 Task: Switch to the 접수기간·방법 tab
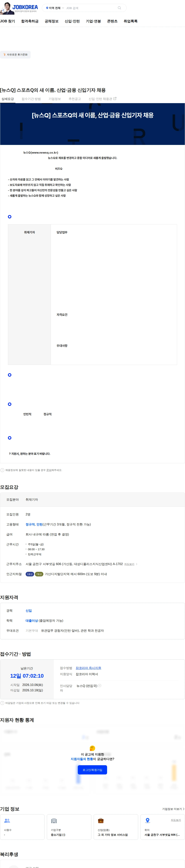31,99
